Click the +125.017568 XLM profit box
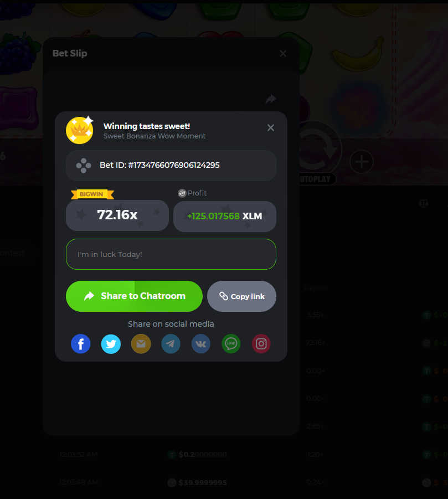This screenshot has height=499, width=448. tap(225, 216)
